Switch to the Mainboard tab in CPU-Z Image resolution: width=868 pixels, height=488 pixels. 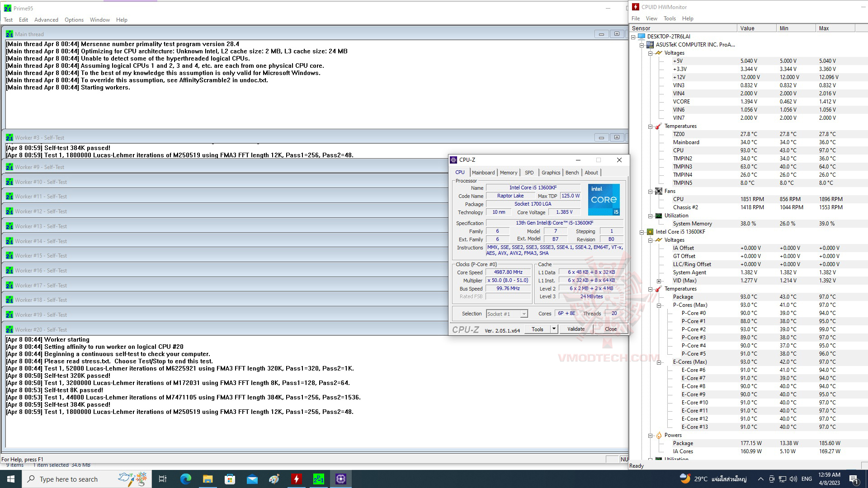tap(483, 173)
